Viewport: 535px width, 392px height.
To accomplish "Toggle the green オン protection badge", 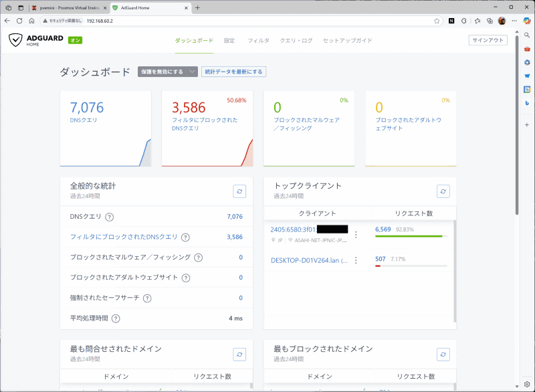I will [x=75, y=40].
